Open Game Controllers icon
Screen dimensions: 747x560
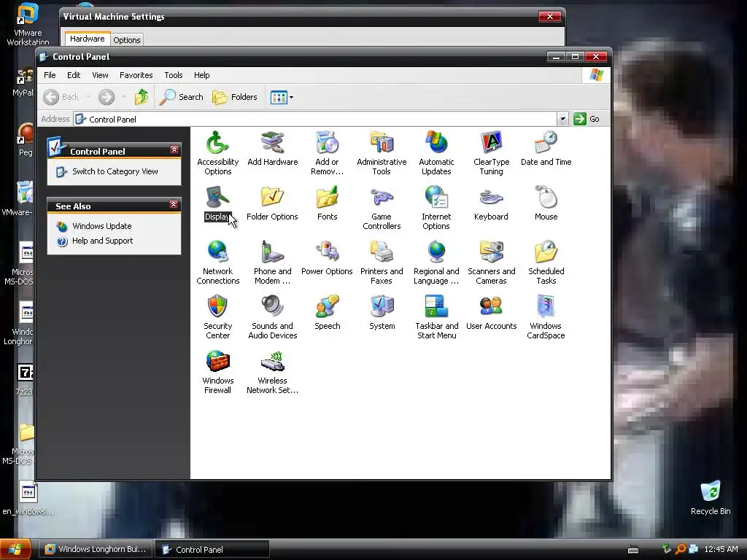point(382,208)
